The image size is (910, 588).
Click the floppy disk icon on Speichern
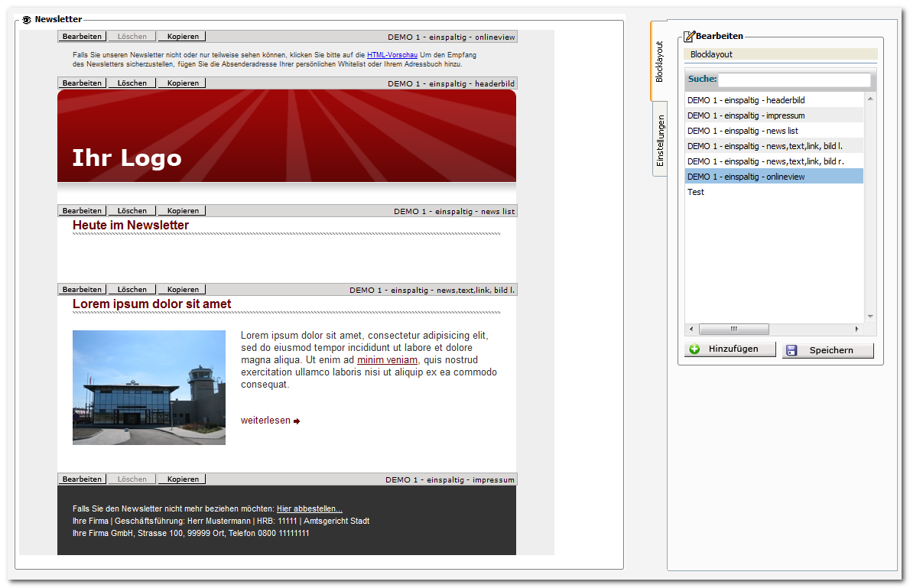tap(791, 350)
